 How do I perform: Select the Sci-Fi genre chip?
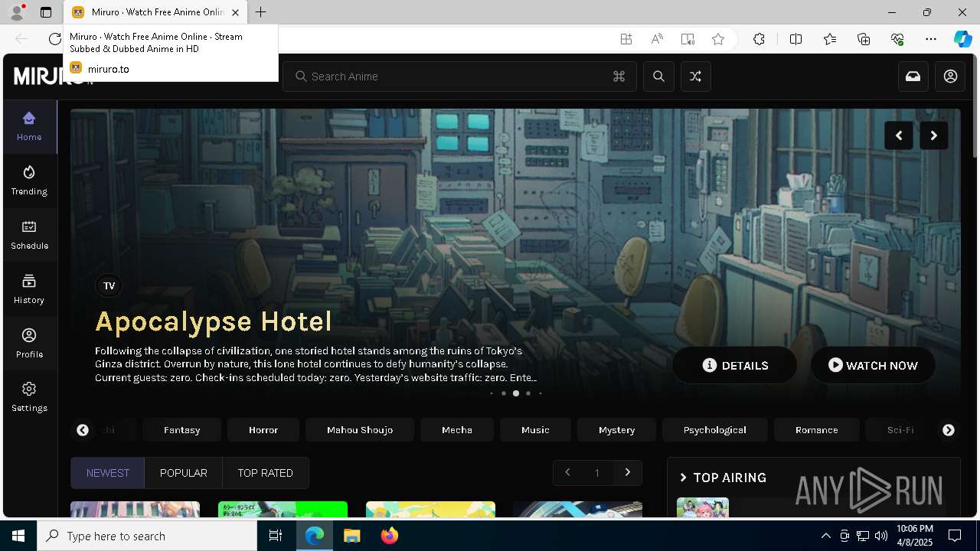[900, 430]
